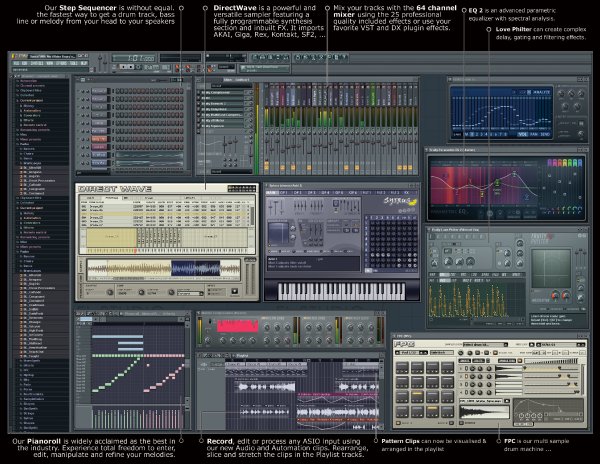Click the Sytrus modulation X/Y pad

point(279,233)
